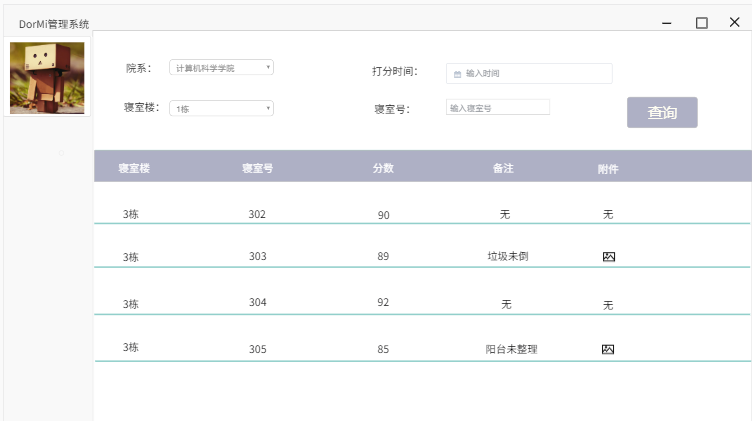Click the 查询 search button
The width and height of the screenshot is (752, 421).
(x=662, y=113)
